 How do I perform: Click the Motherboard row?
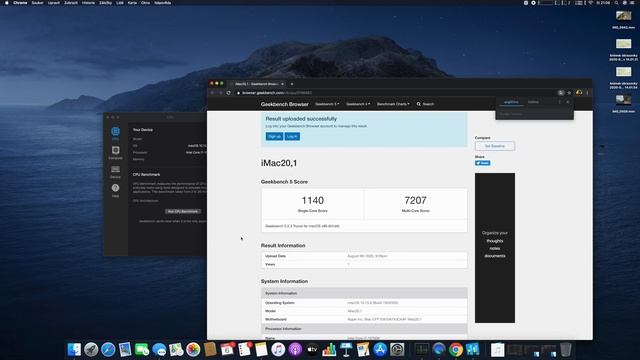point(364,319)
